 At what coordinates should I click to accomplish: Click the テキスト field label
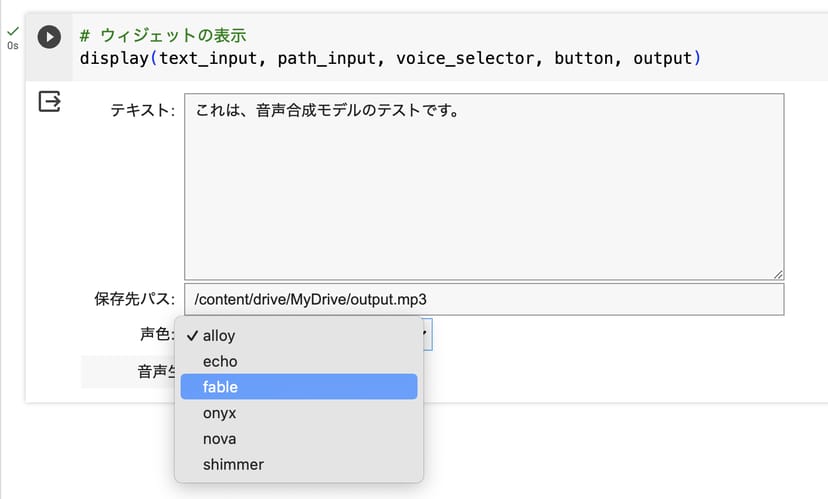click(142, 110)
